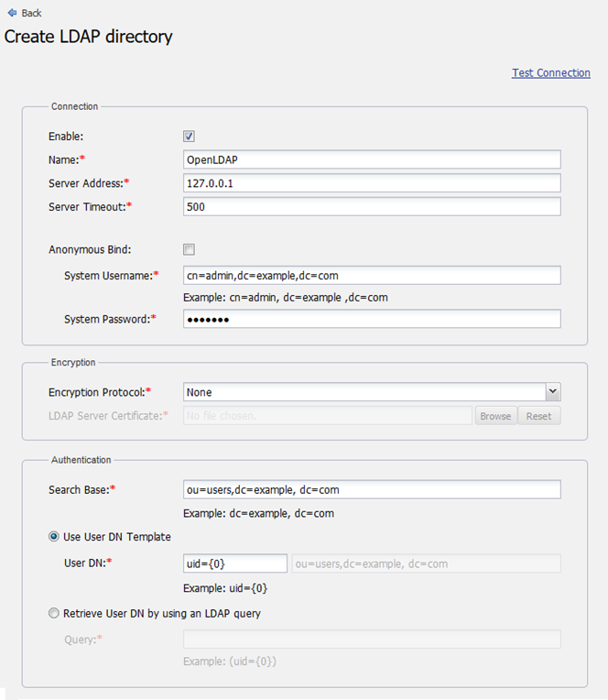Click into the Server Address field
Screen dimensions: 608x700
pyautogui.click(x=372, y=183)
